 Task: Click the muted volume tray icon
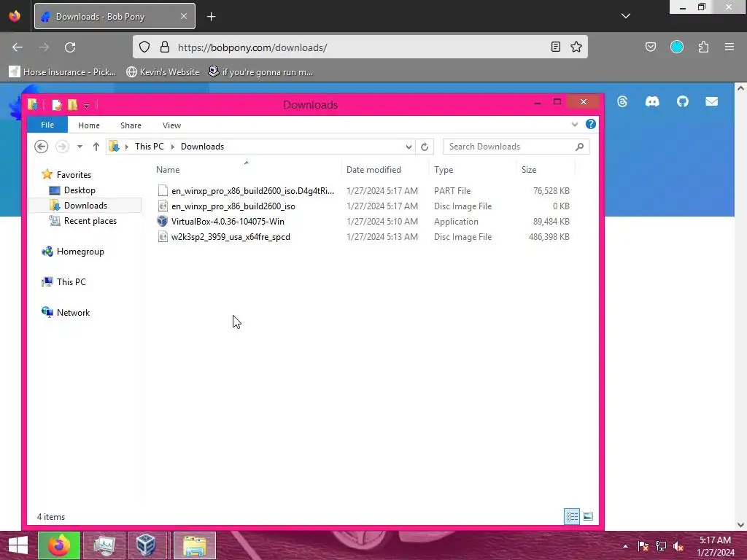(x=678, y=546)
